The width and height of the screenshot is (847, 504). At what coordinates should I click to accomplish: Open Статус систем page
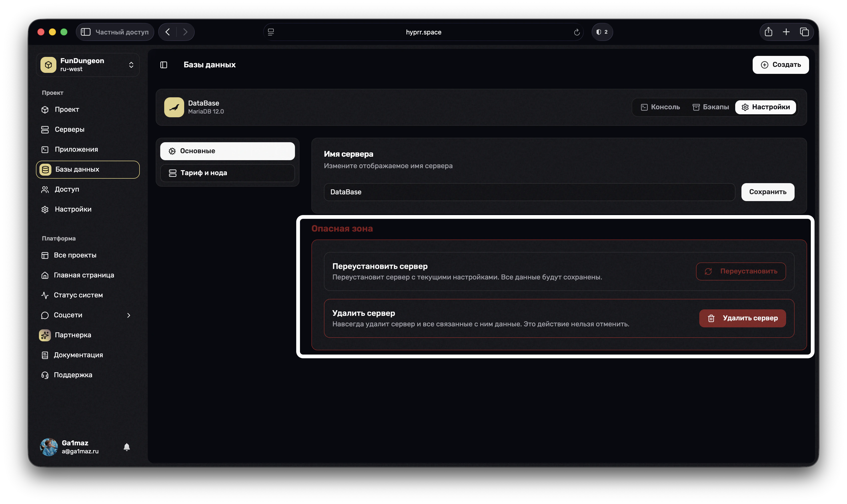pos(88,295)
